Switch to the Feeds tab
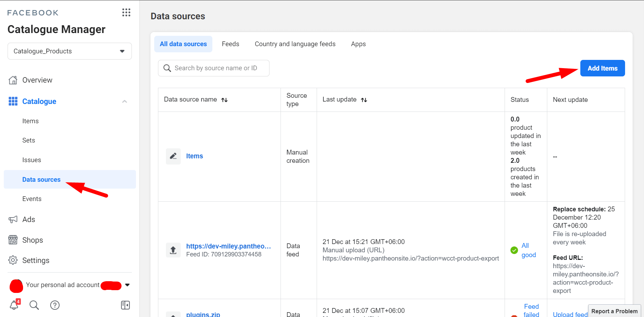Image resolution: width=644 pixels, height=317 pixels. pos(230,44)
